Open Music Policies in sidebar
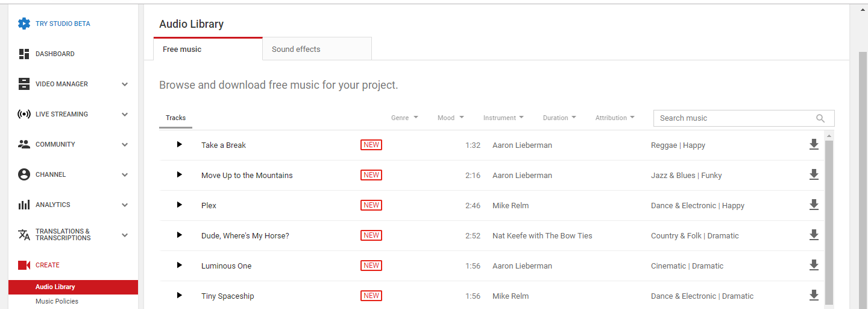This screenshot has width=868, height=309. click(x=57, y=301)
